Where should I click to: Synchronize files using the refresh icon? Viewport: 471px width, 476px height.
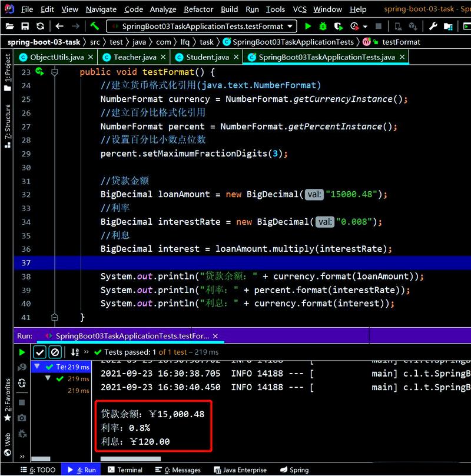point(41,26)
